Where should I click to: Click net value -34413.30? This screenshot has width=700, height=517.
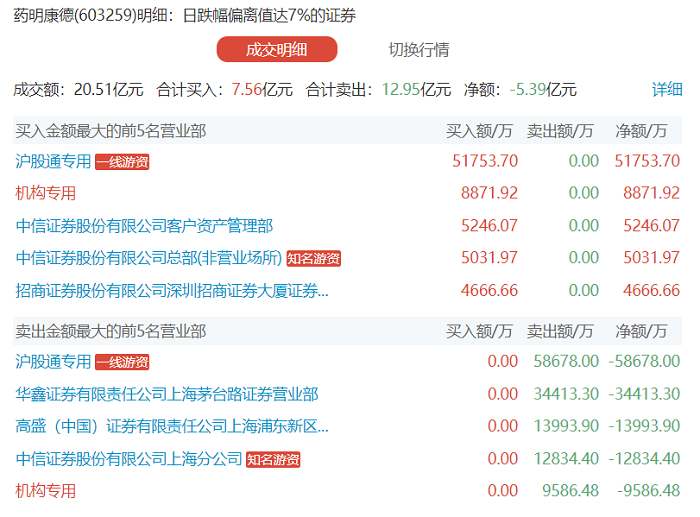[x=644, y=394]
